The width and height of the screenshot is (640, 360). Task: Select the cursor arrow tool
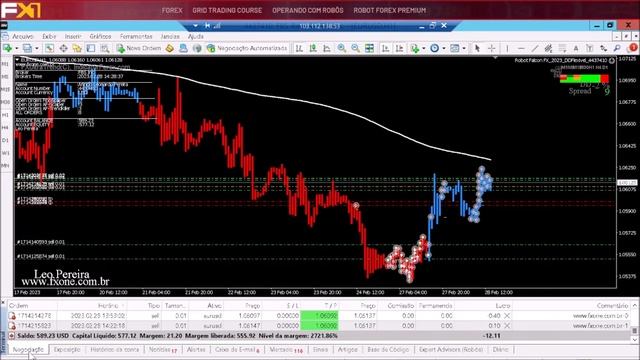477,49
